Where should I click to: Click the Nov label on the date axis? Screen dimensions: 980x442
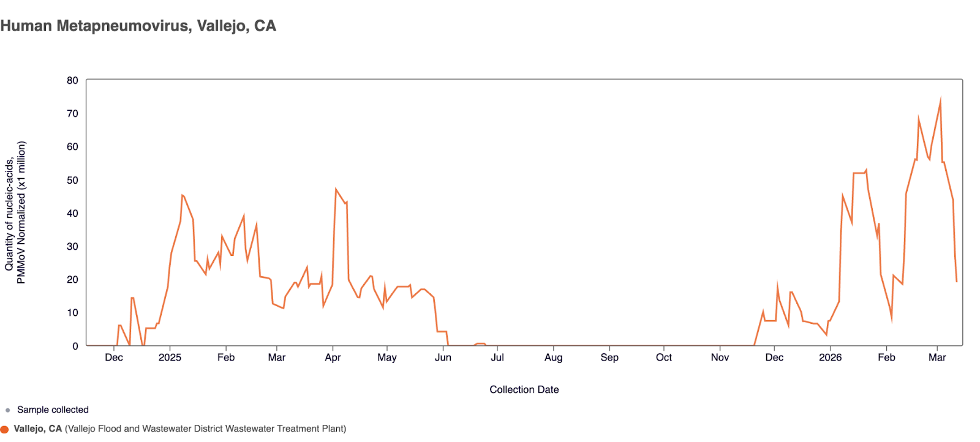(720, 358)
